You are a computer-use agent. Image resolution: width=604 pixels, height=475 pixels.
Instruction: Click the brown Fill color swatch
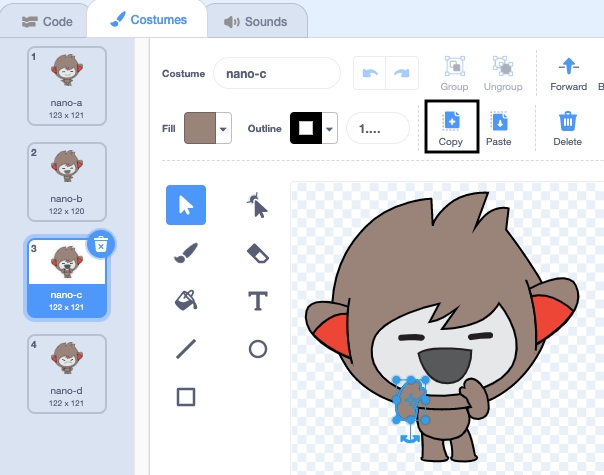(x=200, y=128)
